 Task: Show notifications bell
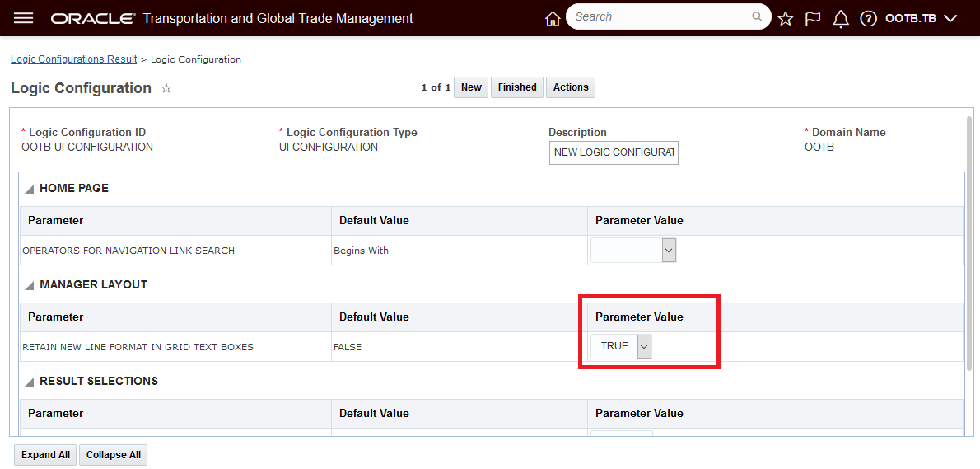tap(841, 19)
